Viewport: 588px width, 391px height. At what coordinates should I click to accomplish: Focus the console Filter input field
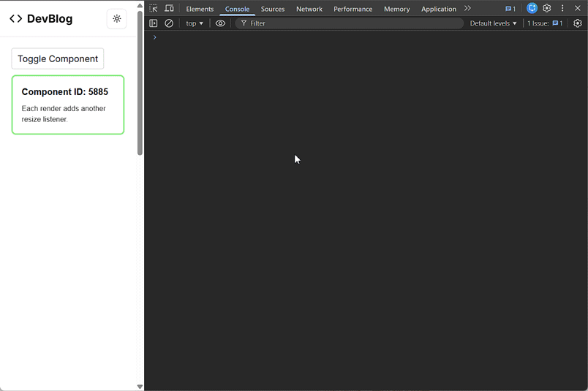coord(351,23)
